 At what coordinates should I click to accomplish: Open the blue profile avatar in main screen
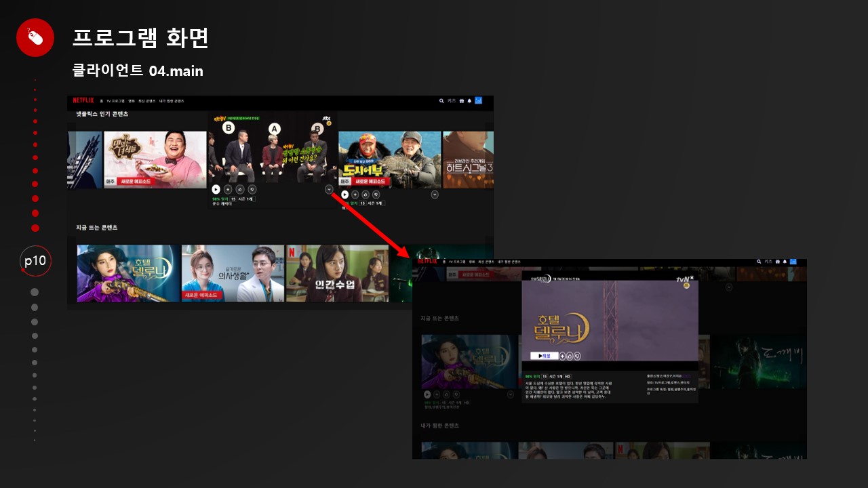(x=479, y=100)
